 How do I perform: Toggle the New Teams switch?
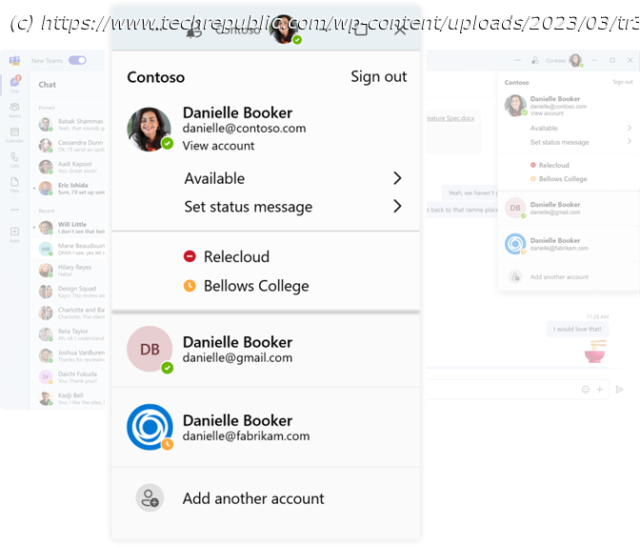77,61
